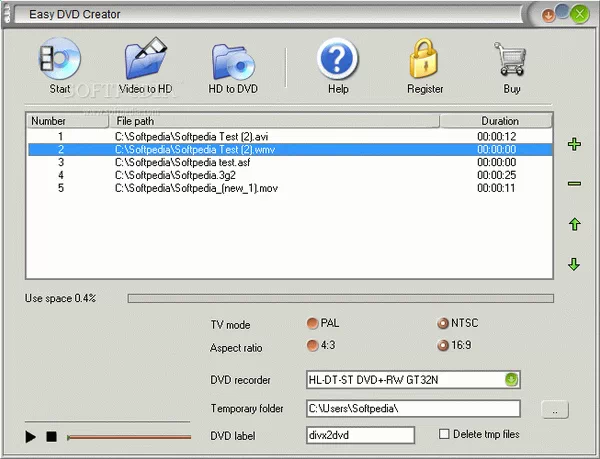This screenshot has height=459, width=600.
Task: Open the Video to HD converter
Action: point(146,62)
